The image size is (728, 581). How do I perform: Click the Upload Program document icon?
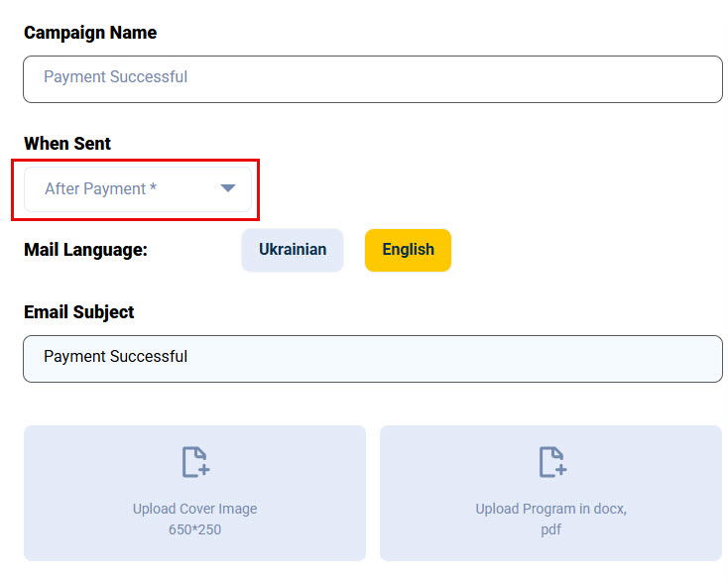point(551,462)
